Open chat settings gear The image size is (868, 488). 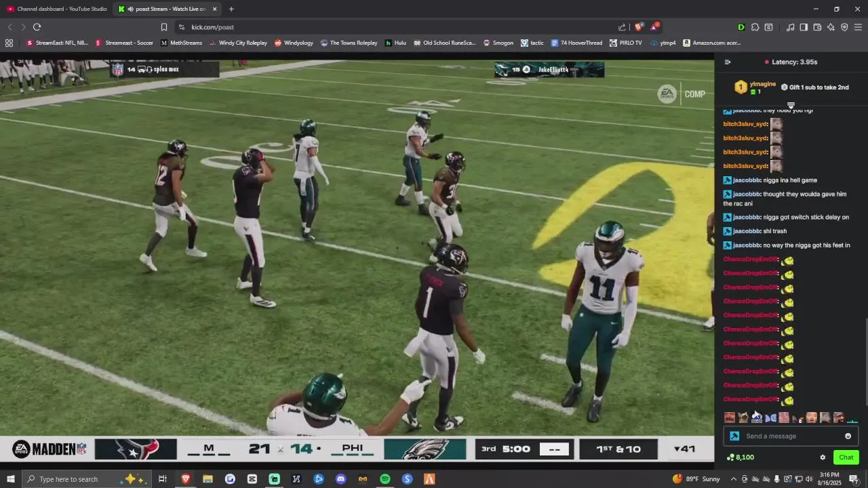823,457
